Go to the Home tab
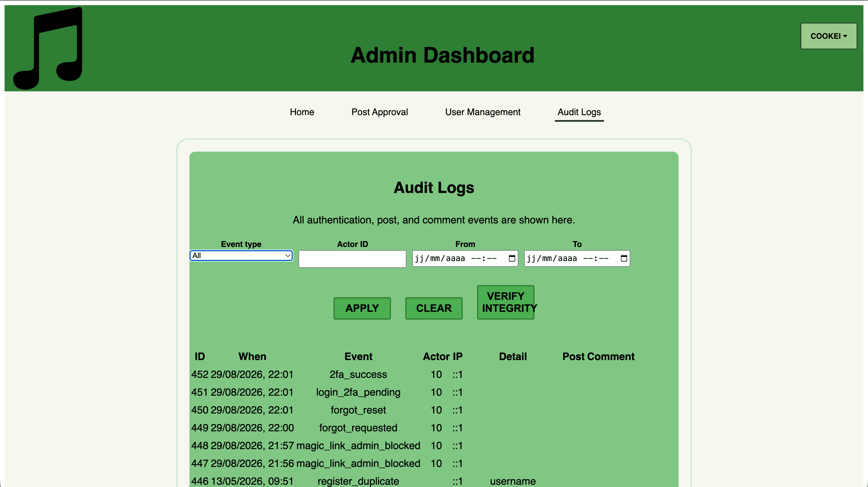The image size is (868, 487). pos(302,112)
